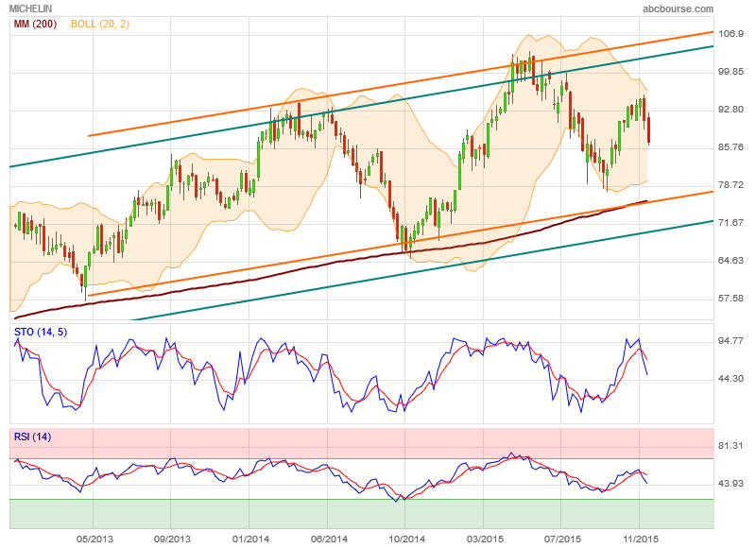Click the 11/2015 date label
Viewport: 756px width, 548px height.
pos(641,539)
